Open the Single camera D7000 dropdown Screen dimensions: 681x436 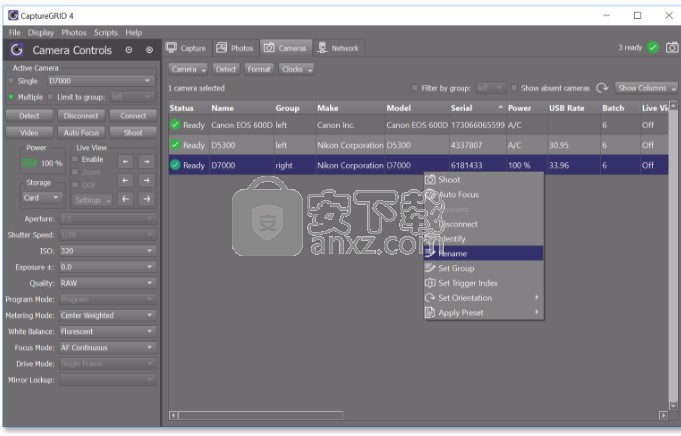tap(101, 81)
